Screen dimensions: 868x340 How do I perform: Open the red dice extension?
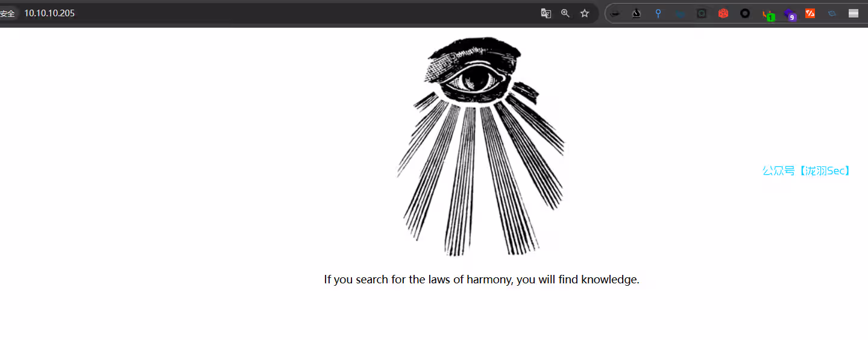(723, 13)
